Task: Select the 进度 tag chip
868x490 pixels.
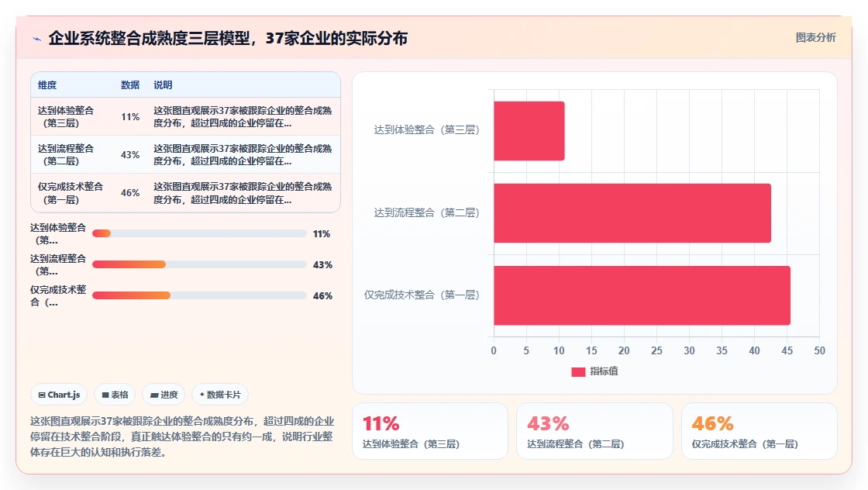Action: [164, 395]
